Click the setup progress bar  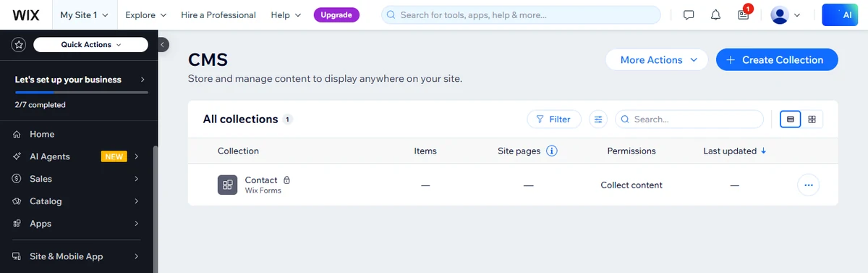tap(81, 93)
